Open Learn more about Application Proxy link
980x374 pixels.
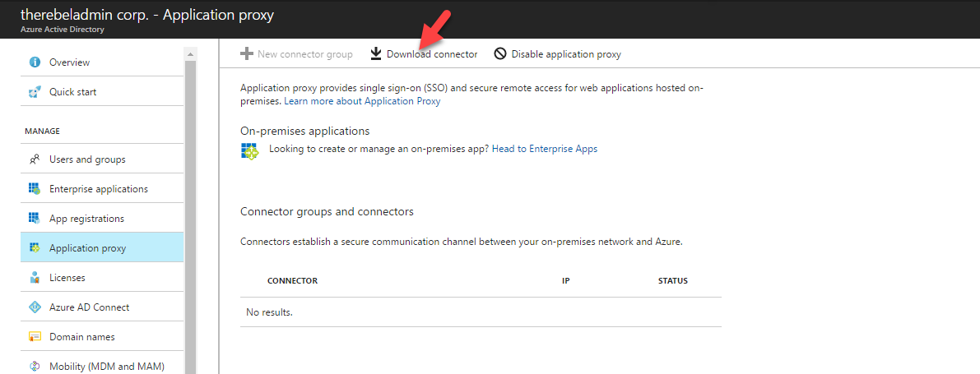click(363, 101)
